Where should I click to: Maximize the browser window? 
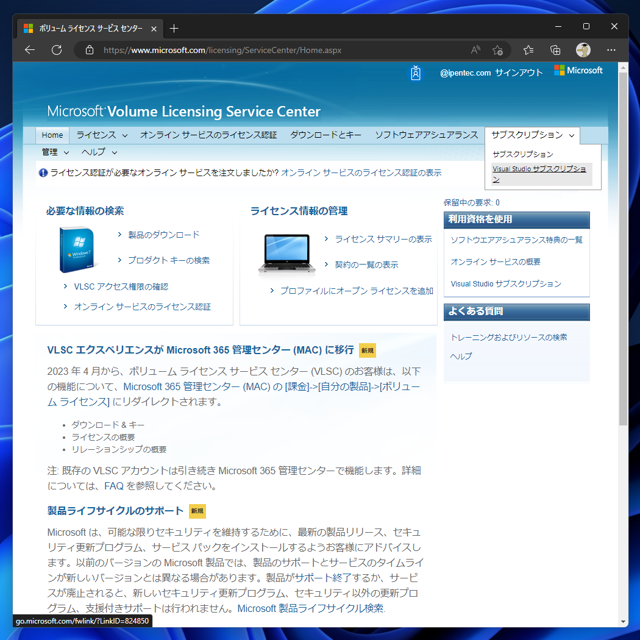586,27
